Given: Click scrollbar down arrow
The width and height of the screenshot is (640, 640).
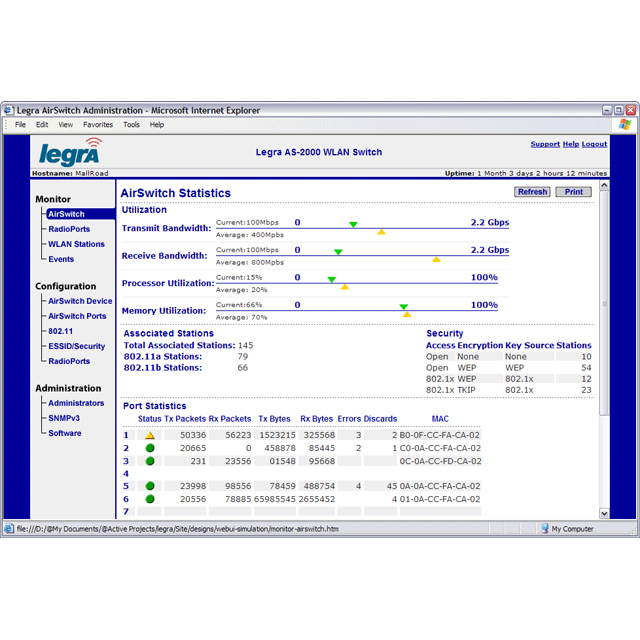Looking at the screenshot, I should pos(604,513).
